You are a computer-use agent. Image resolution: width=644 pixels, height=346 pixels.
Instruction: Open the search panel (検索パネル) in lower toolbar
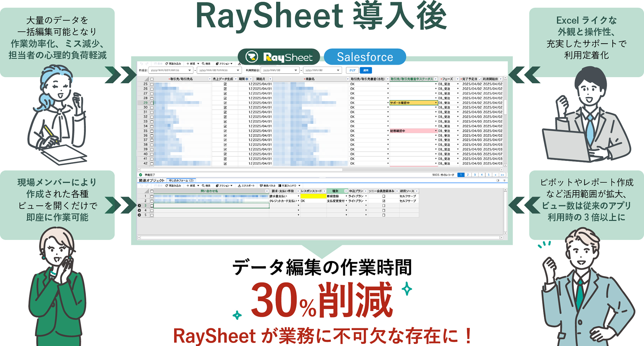tap(267, 186)
